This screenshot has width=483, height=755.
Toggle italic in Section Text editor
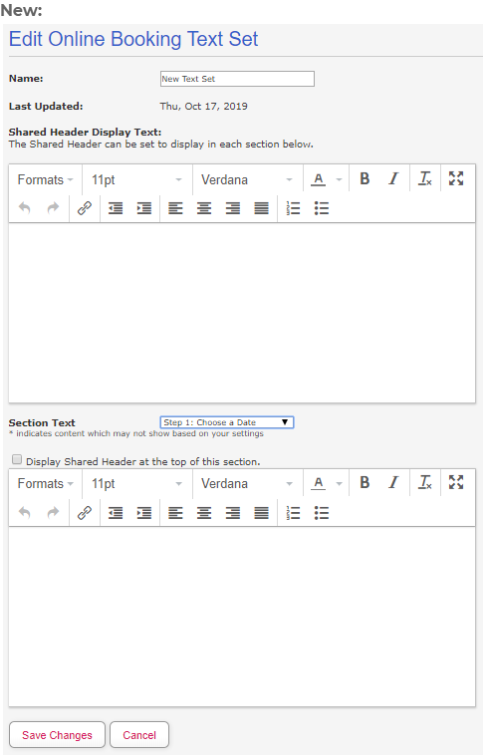pyautogui.click(x=393, y=482)
